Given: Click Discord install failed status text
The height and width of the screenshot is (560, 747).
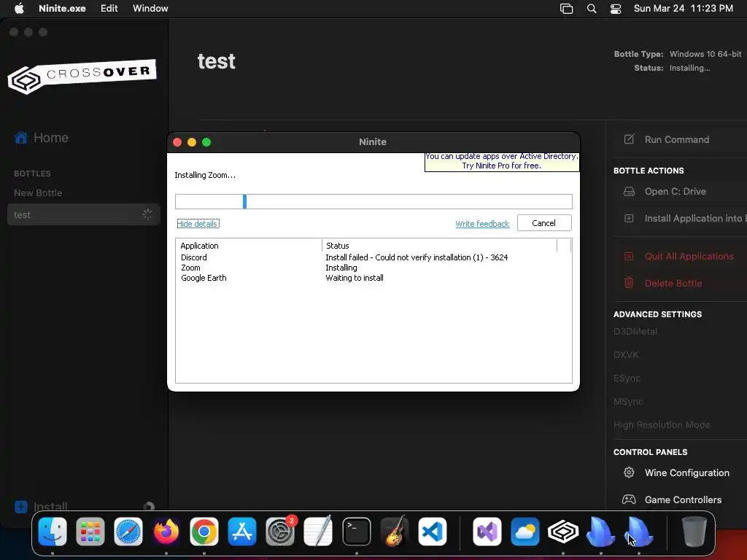Looking at the screenshot, I should pyautogui.click(x=417, y=257).
